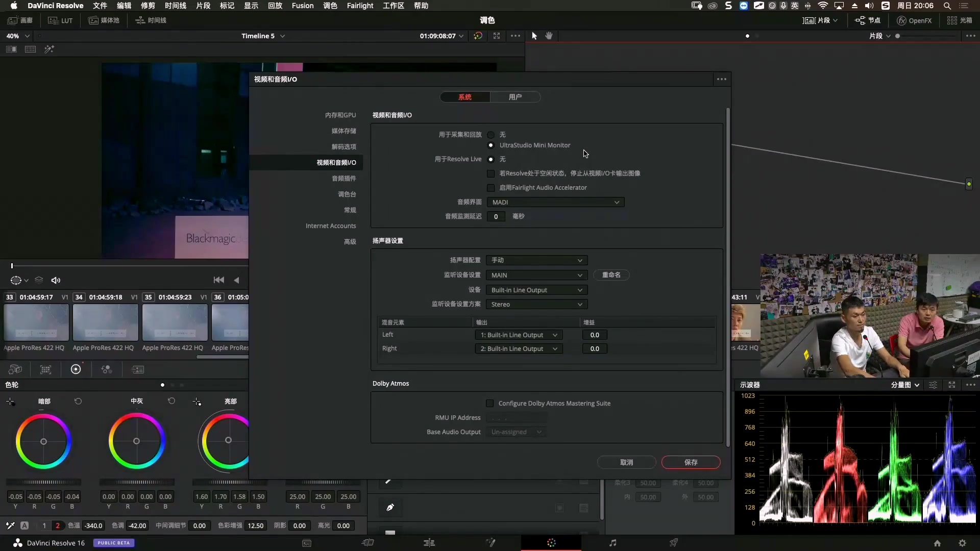
Task: Open the Lightbox (光箱) view
Action: pos(960,20)
